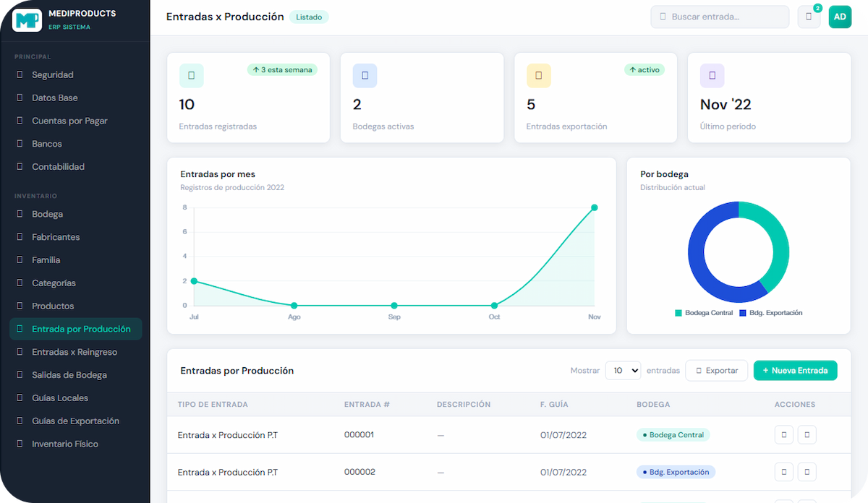Click the icon beside Seguridad in the sidebar
Viewport: 868px width, 503px height.
[x=20, y=74]
